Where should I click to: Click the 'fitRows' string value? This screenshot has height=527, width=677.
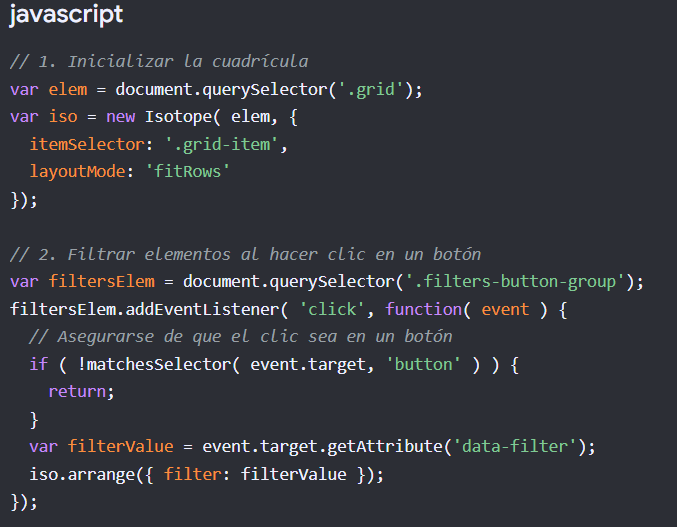pyautogui.click(x=187, y=172)
